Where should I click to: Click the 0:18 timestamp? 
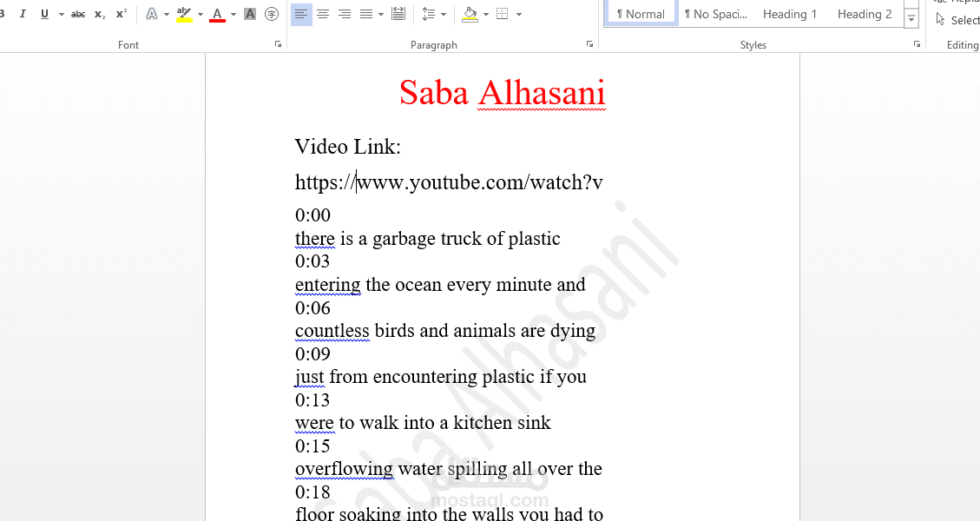point(312,492)
